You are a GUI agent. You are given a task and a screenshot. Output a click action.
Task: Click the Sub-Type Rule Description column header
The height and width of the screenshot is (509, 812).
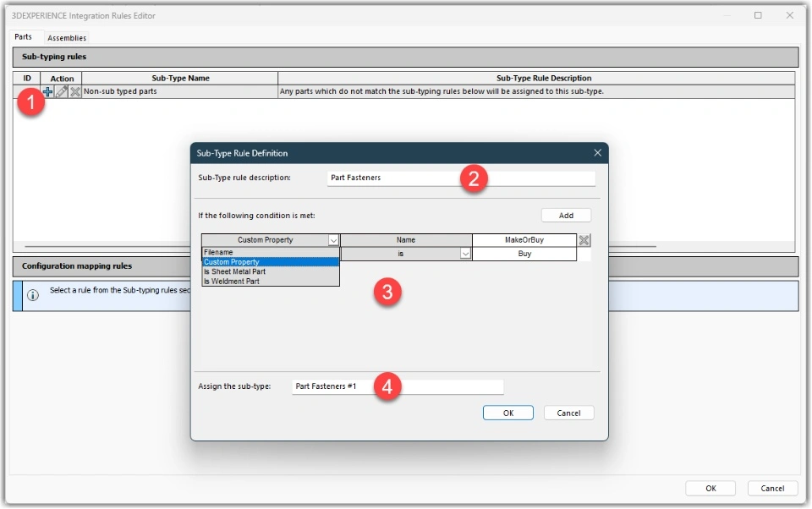[536, 78]
